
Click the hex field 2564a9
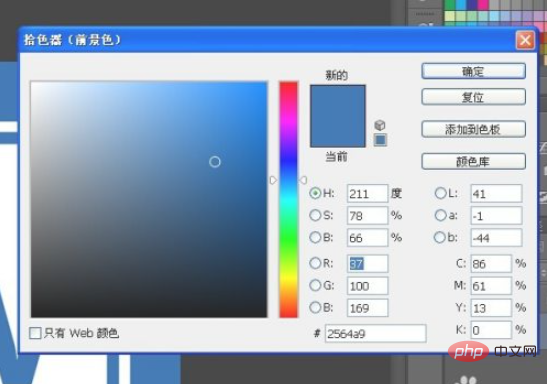tap(375, 333)
